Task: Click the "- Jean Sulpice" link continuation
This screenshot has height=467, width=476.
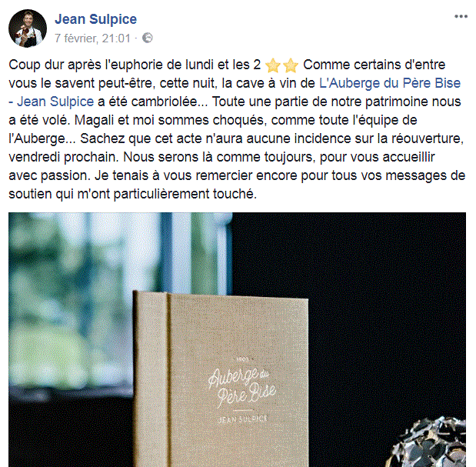Action: point(52,102)
